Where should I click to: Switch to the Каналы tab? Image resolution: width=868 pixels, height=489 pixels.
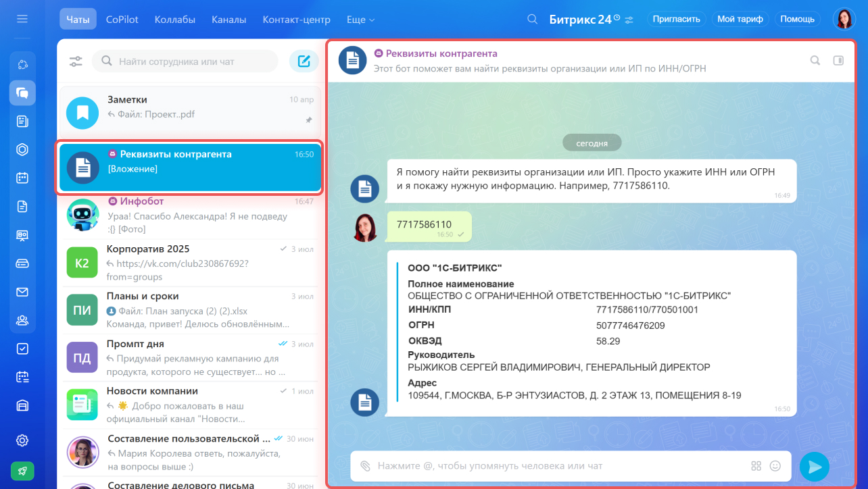click(x=229, y=20)
